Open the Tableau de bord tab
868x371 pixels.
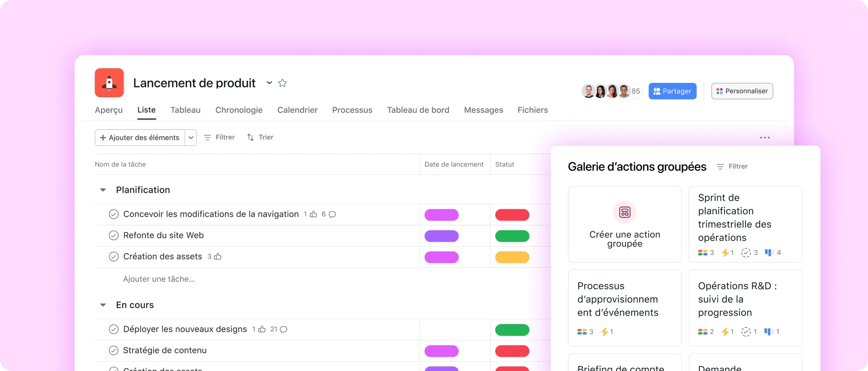(x=418, y=110)
